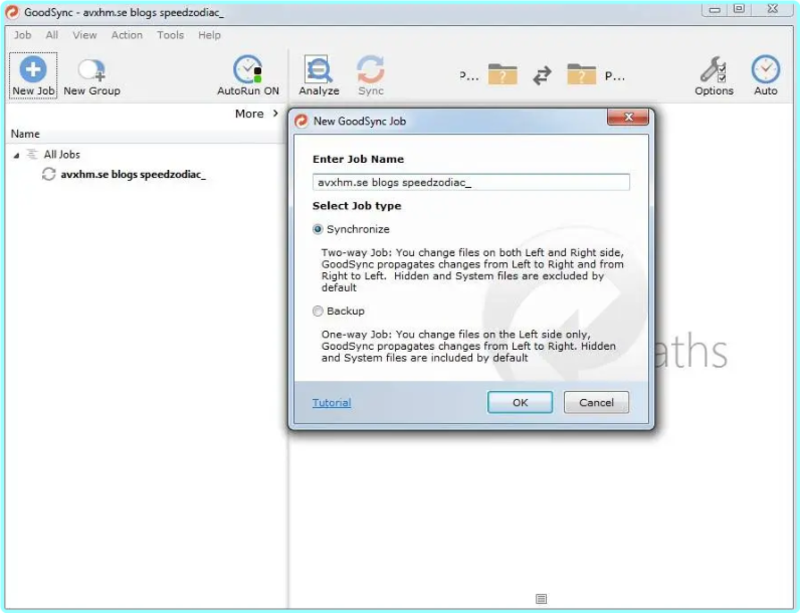Expand the More chevron in the job panel
The height and width of the screenshot is (613, 800).
pyautogui.click(x=276, y=113)
